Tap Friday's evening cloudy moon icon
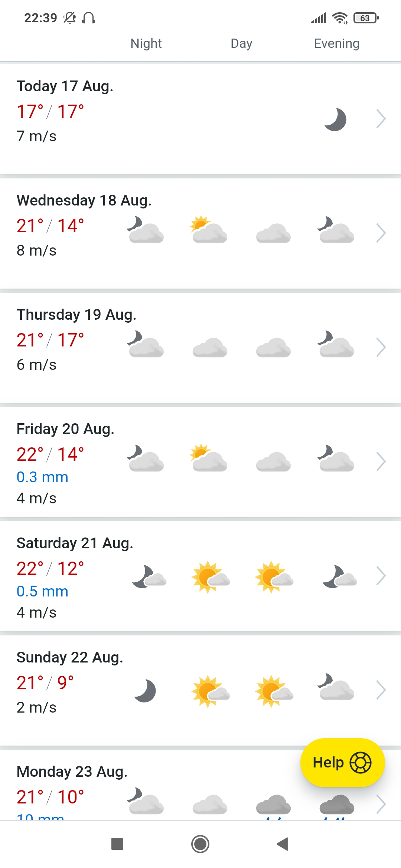401x868 pixels. pyautogui.click(x=336, y=458)
